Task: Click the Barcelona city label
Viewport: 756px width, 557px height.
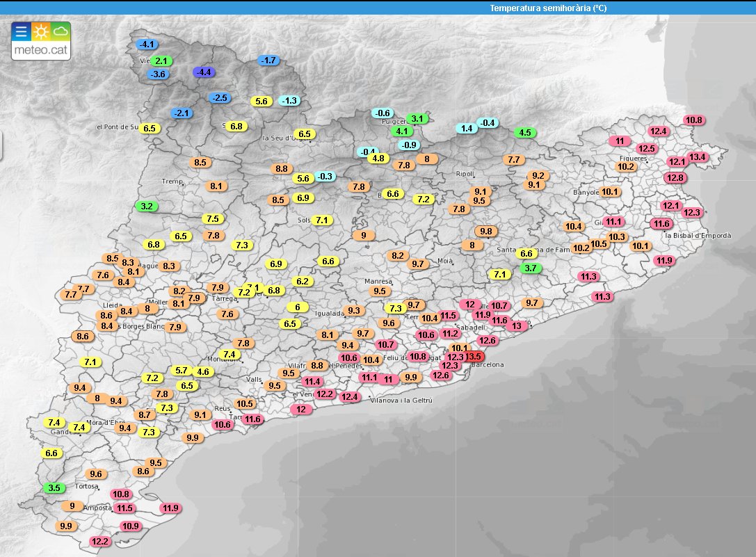Action: point(488,364)
